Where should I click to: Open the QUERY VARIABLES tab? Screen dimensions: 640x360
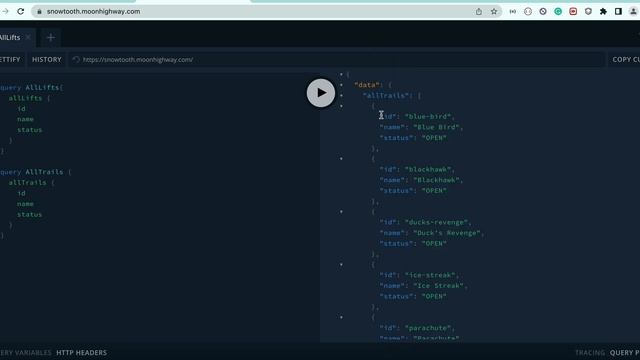(x=26, y=353)
